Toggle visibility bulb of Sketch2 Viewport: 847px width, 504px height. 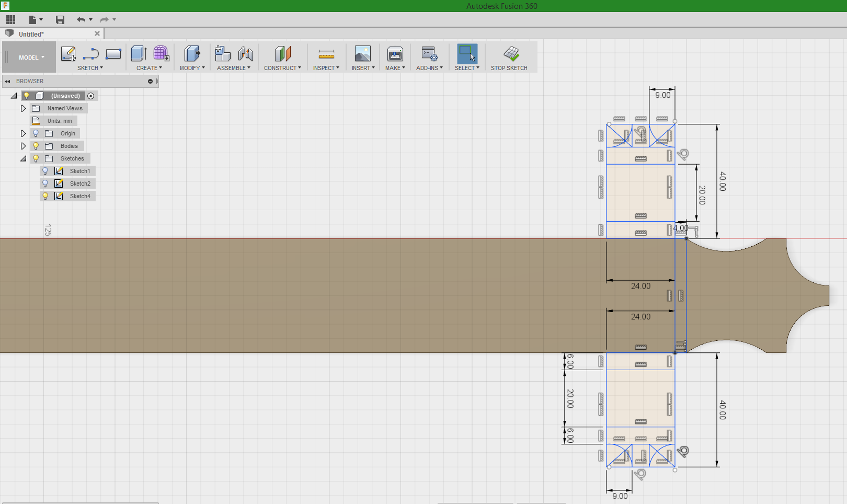[45, 184]
